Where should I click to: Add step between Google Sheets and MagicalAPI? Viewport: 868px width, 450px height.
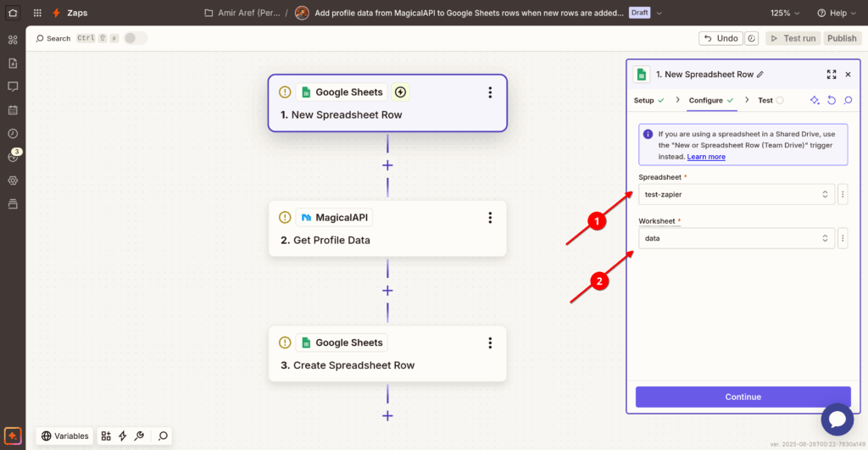click(387, 165)
